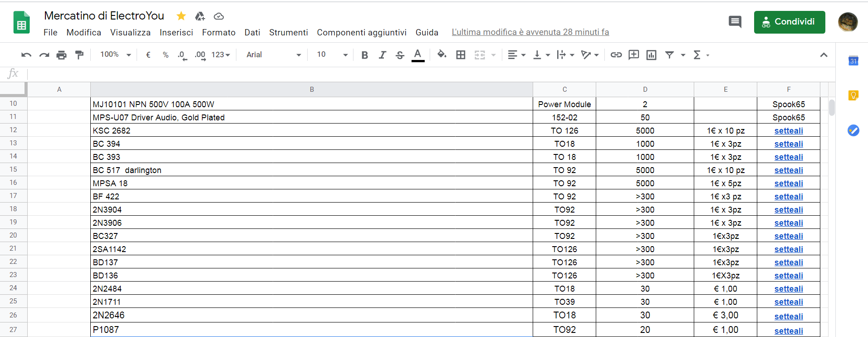The image size is (868, 337).
Task: Click the green Condividi button
Action: click(x=789, y=22)
